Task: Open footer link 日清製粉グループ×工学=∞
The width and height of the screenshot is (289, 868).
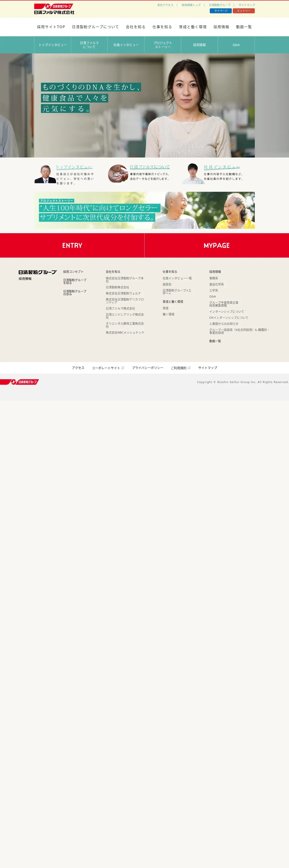Action: (177, 292)
